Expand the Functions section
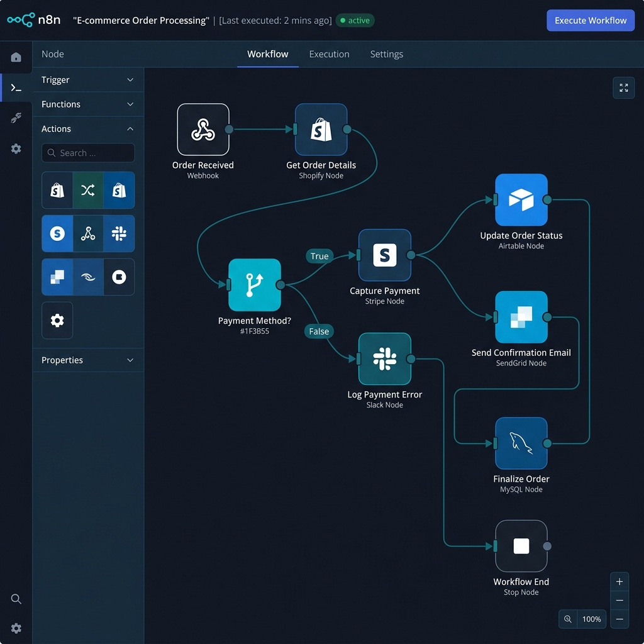The height and width of the screenshot is (644, 644). click(88, 104)
